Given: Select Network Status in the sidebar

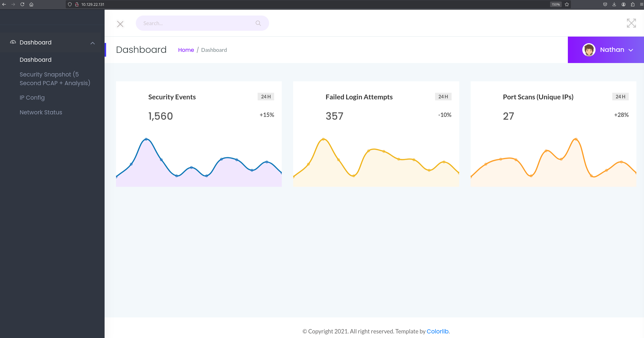Looking at the screenshot, I should (41, 112).
